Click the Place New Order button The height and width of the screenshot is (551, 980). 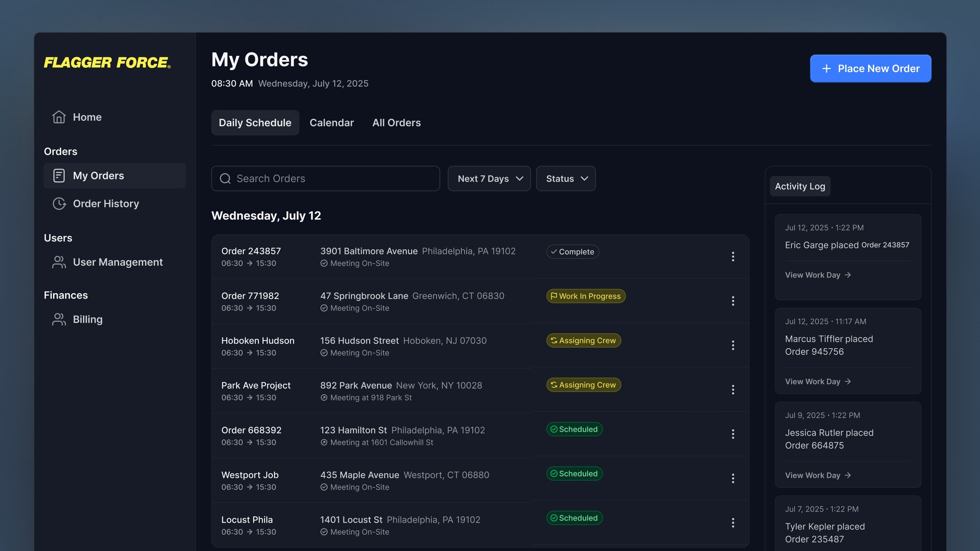tap(870, 68)
